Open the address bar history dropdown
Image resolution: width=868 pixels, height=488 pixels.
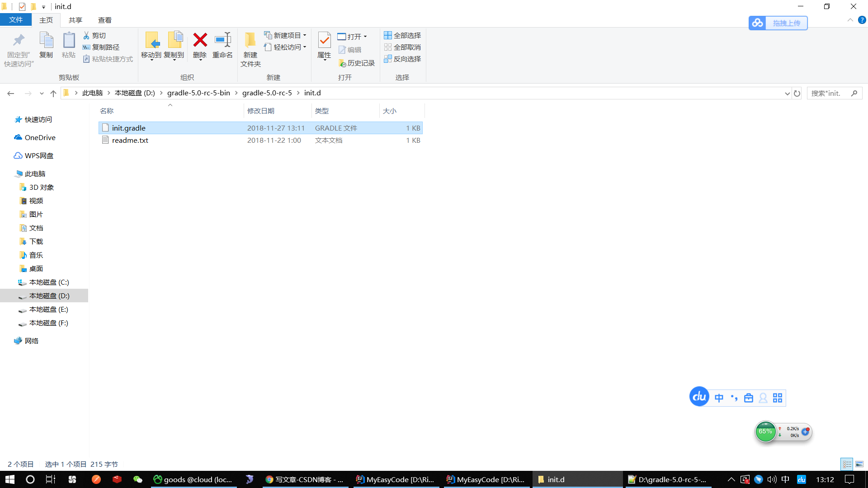pos(787,94)
